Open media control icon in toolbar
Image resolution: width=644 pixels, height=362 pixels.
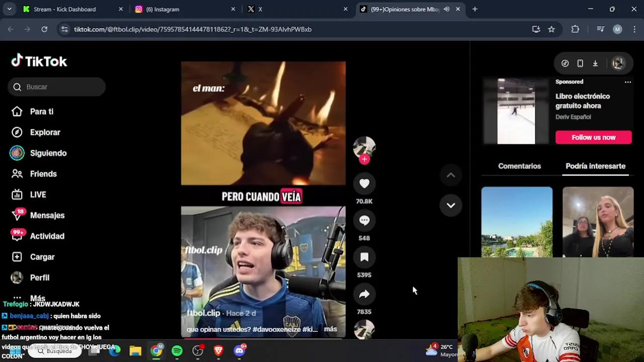[x=600, y=29]
